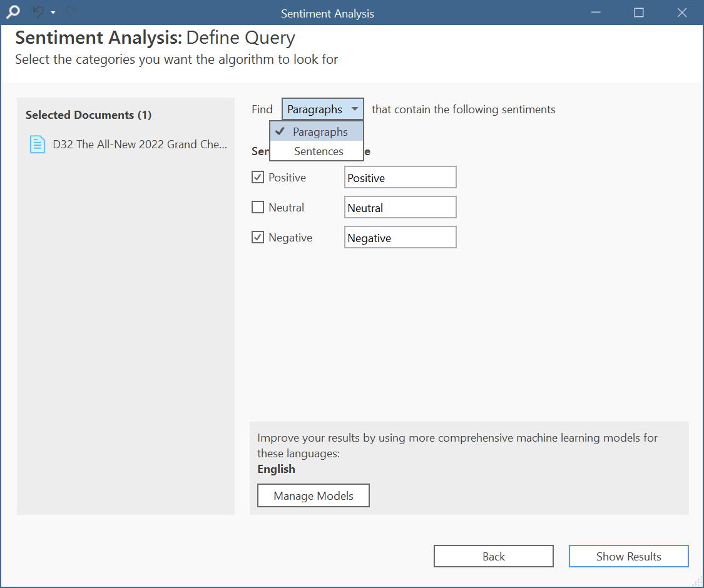
Task: Open the Find Paragraphs dropdown
Action: [x=322, y=109]
